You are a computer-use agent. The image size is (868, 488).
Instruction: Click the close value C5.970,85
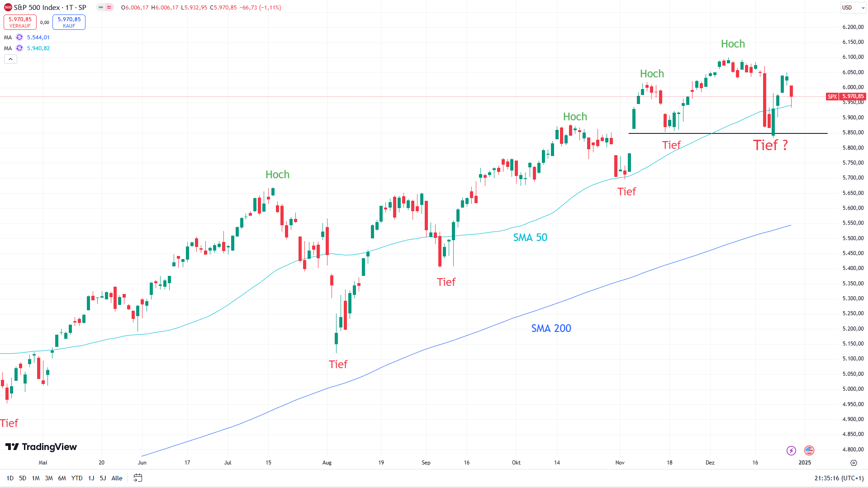(x=223, y=8)
